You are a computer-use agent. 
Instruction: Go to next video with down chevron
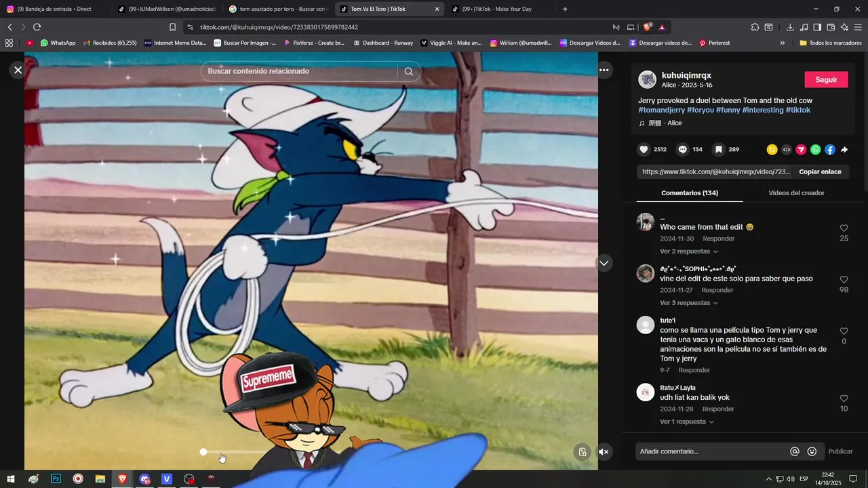click(604, 263)
